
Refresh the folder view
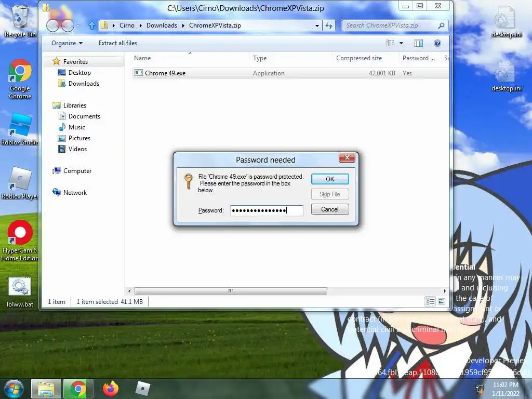[x=329, y=26]
